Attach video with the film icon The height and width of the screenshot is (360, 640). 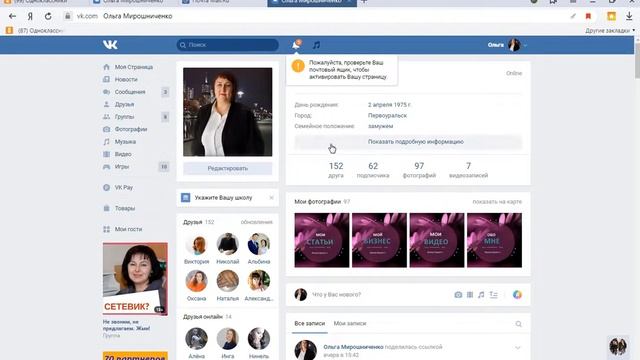[470, 295]
